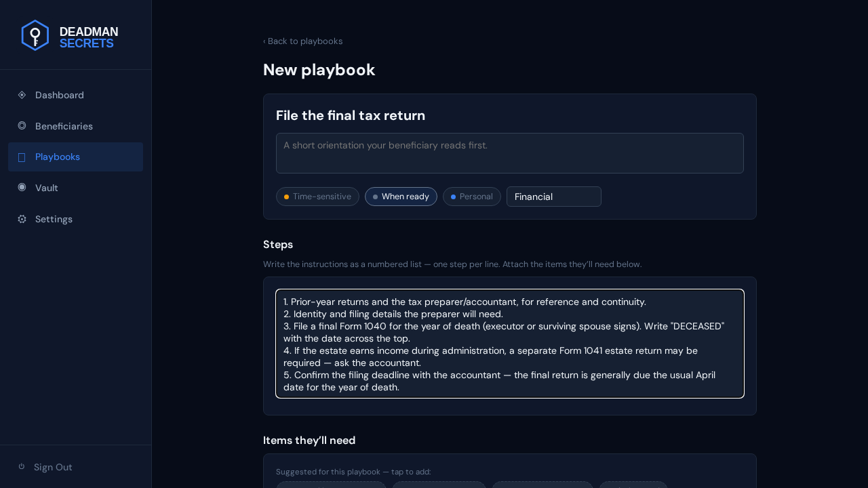Open the Vault from its sidebar icon
The width and height of the screenshot is (868, 488).
click(22, 188)
